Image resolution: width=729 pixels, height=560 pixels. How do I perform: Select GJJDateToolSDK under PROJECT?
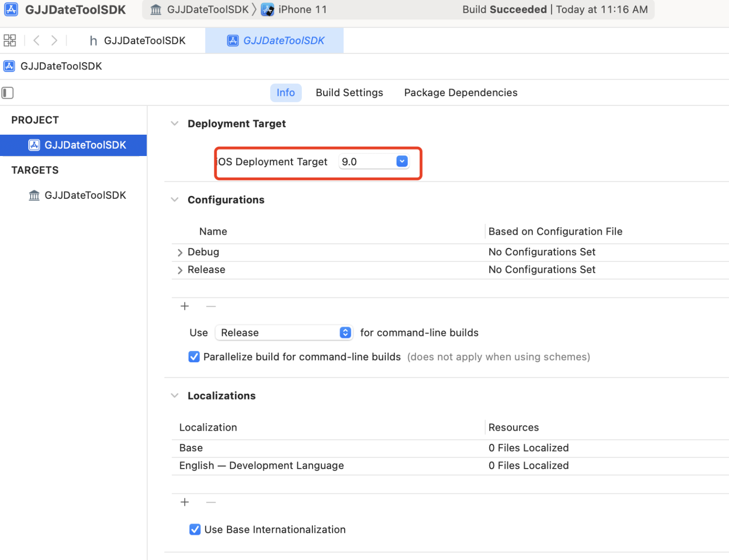73,145
